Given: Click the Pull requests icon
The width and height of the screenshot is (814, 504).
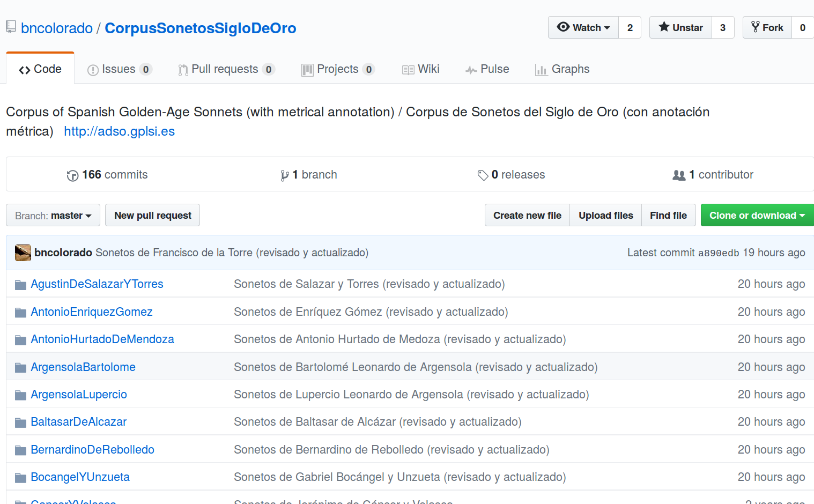Looking at the screenshot, I should [x=183, y=70].
